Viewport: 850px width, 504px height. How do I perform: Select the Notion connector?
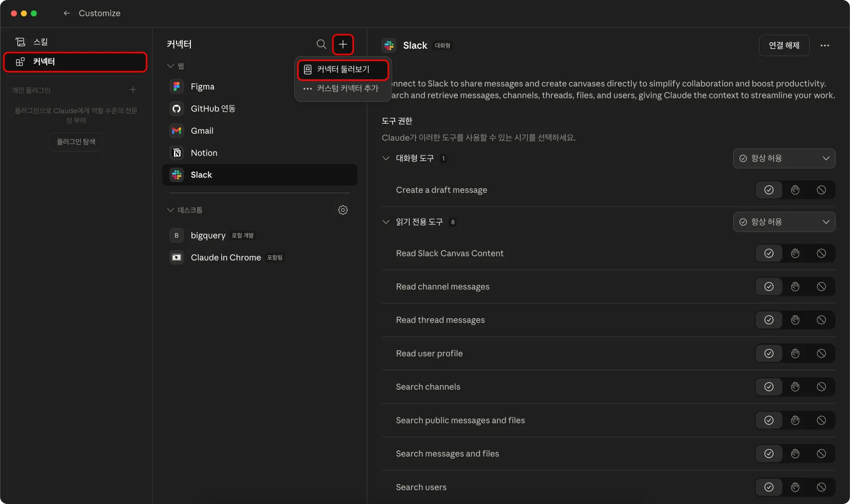(x=259, y=153)
